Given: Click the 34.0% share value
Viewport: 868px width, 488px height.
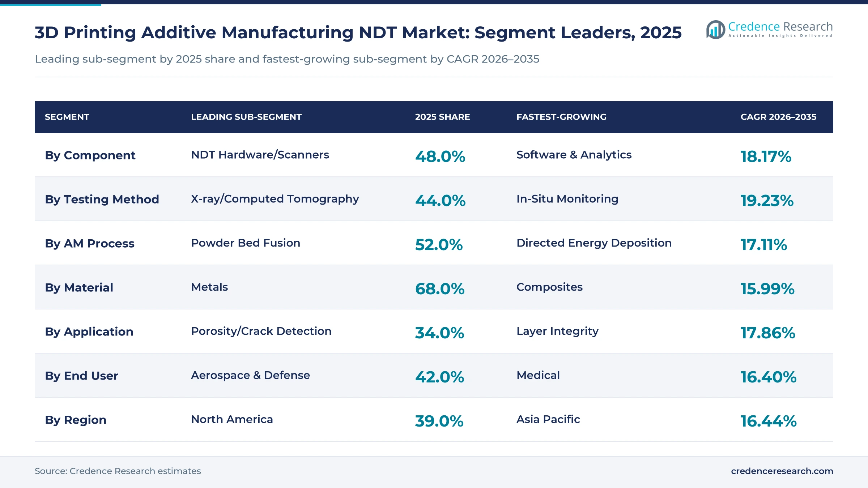Looking at the screenshot, I should (439, 333).
